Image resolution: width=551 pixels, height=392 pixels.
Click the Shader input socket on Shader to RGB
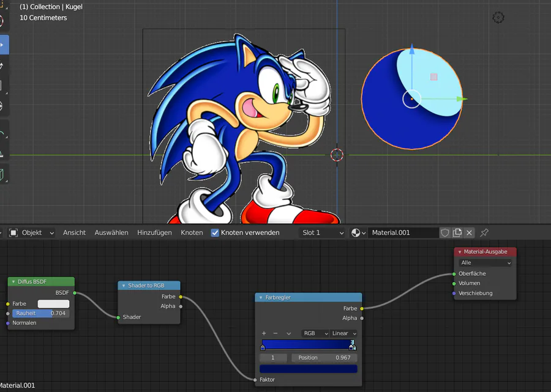coord(118,317)
